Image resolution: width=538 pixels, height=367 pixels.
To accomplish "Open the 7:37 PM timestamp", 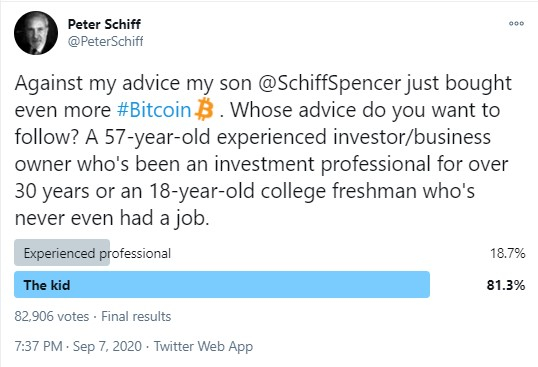I will pyautogui.click(x=38, y=346).
